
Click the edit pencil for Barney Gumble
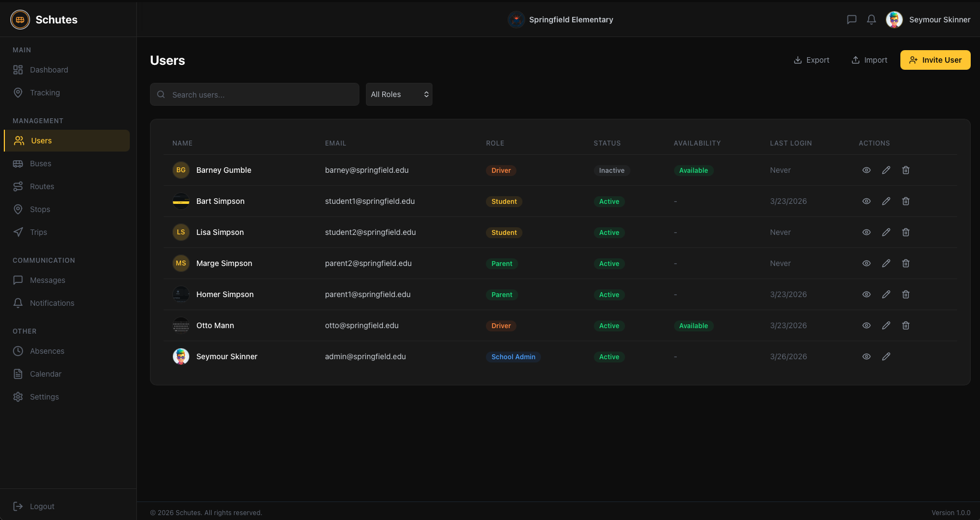(x=886, y=170)
